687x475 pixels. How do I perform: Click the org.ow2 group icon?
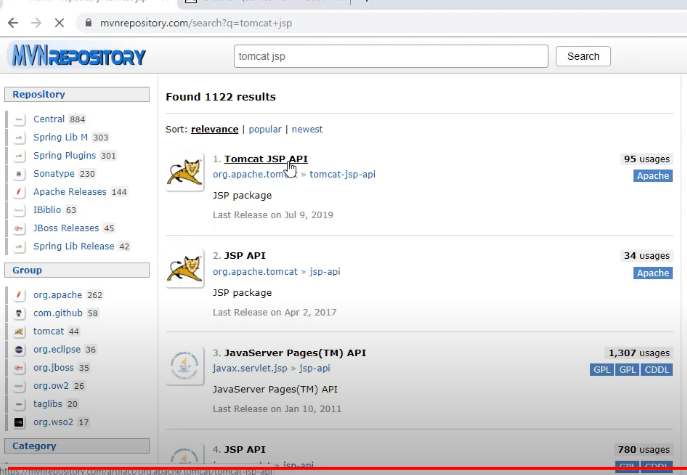[19, 386]
